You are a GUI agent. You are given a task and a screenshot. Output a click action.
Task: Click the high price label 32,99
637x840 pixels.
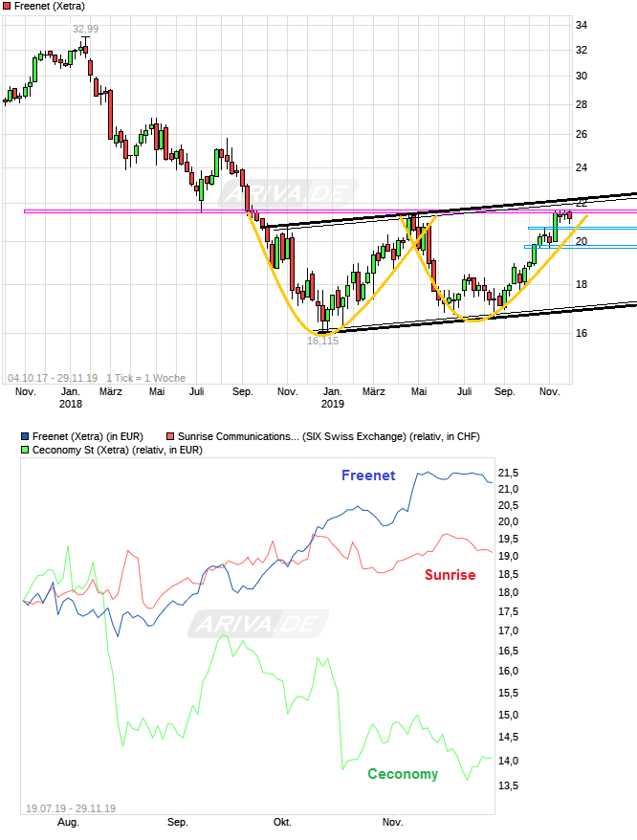tap(86, 29)
